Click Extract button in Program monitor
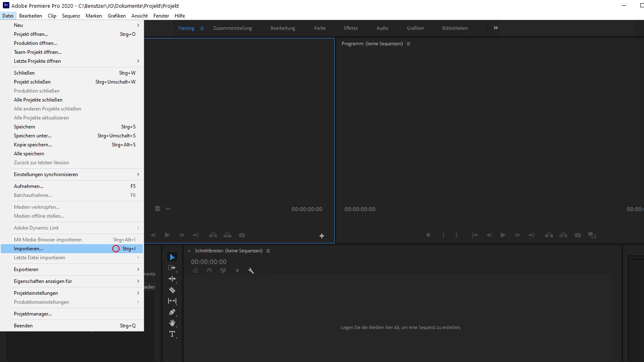The height and width of the screenshot is (362, 644). pyautogui.click(x=563, y=235)
